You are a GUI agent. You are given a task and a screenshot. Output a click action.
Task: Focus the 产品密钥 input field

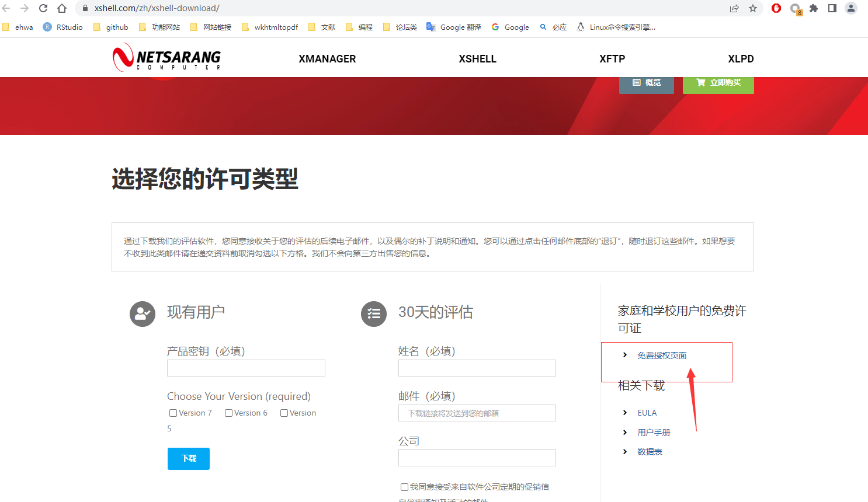coord(246,368)
